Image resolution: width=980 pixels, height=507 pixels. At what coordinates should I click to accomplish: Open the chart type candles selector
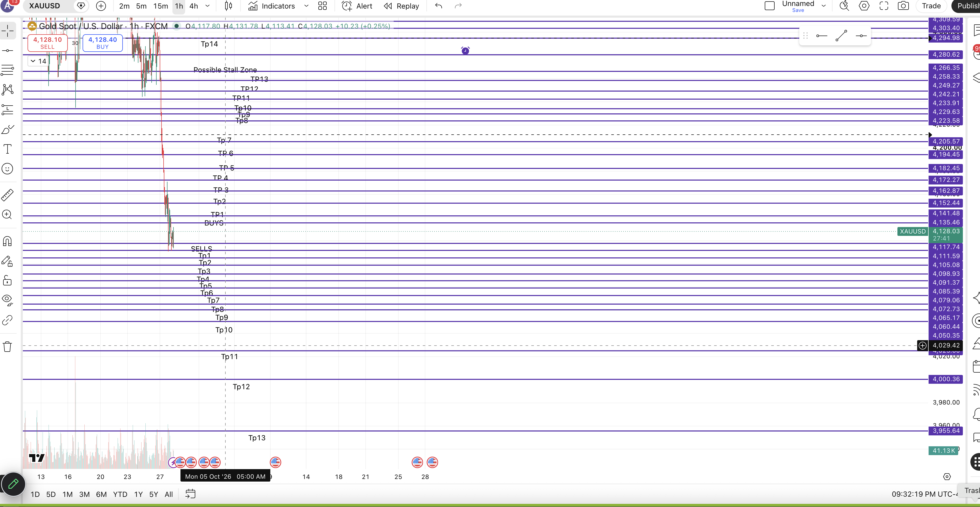[x=228, y=6]
